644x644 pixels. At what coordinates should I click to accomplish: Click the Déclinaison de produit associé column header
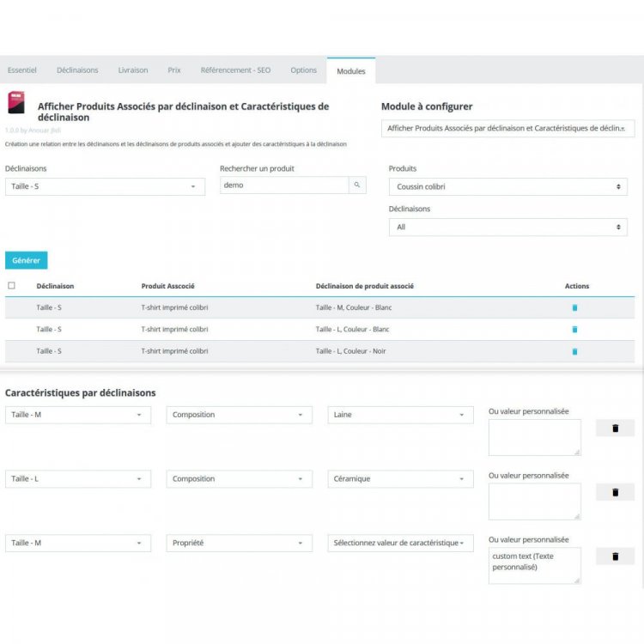point(365,286)
